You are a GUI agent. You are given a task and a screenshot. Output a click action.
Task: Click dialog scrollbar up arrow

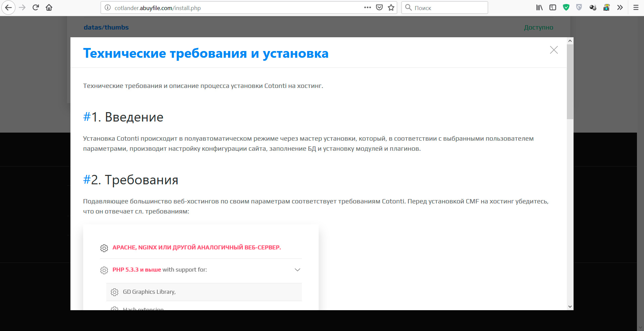pyautogui.click(x=570, y=41)
